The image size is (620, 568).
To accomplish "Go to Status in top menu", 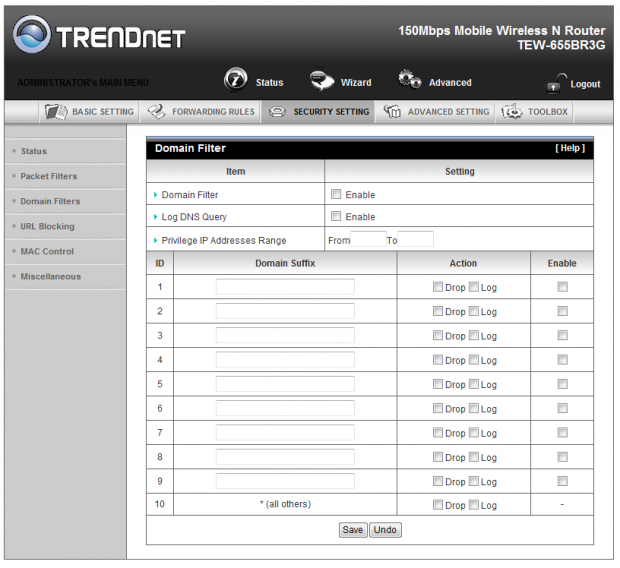I will pyautogui.click(x=269, y=83).
